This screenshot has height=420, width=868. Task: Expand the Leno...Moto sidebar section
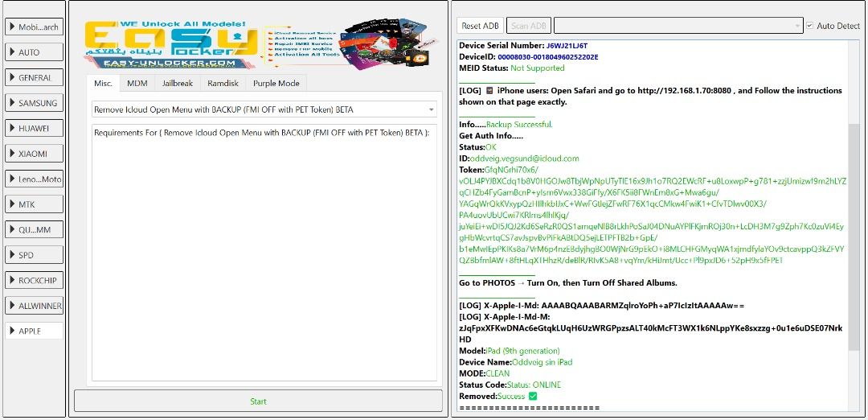point(34,179)
